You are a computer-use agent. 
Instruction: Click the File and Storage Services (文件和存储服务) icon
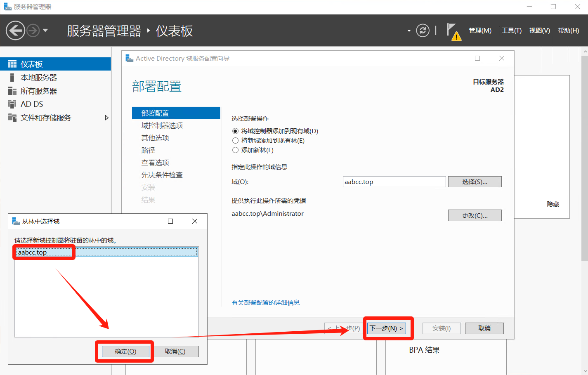click(x=12, y=118)
